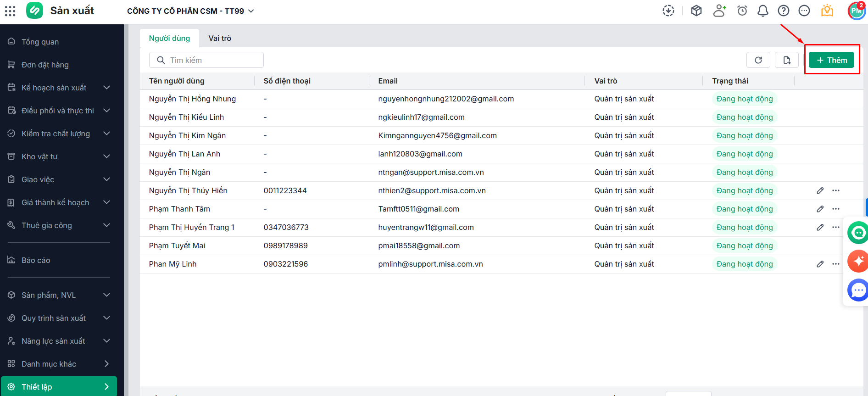Open the company selector dropdown
The width and height of the screenshot is (868, 396).
tap(190, 11)
